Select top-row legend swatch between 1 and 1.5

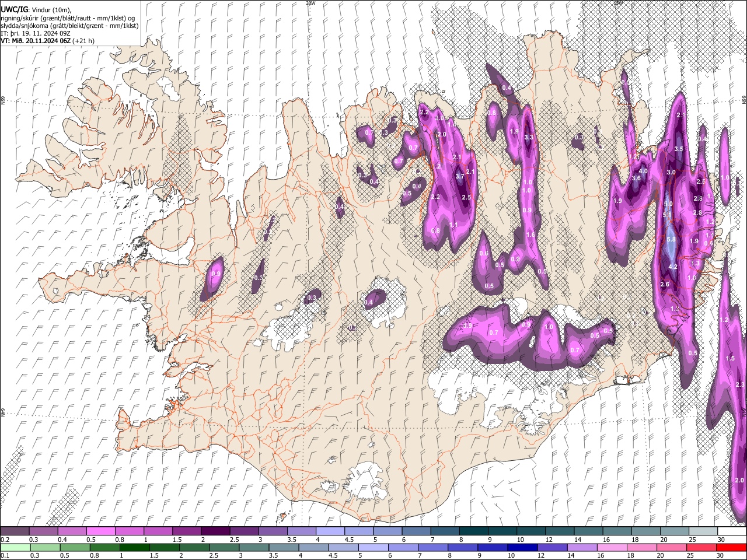[x=158, y=531]
